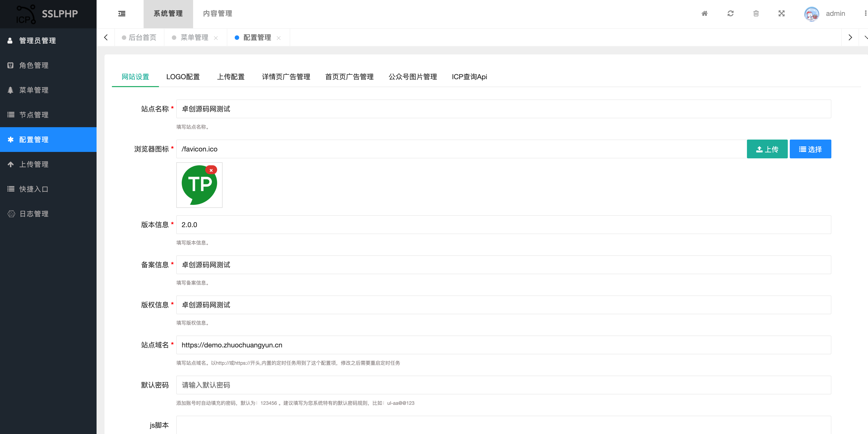
Task: Focus the 默认密码 input field
Action: pos(503,385)
